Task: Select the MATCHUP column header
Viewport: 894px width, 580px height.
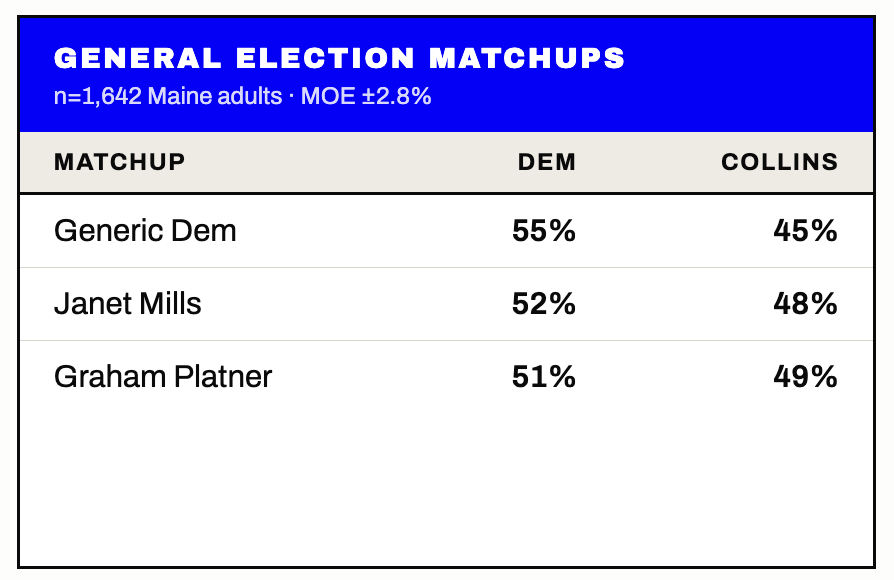Action: point(120,162)
